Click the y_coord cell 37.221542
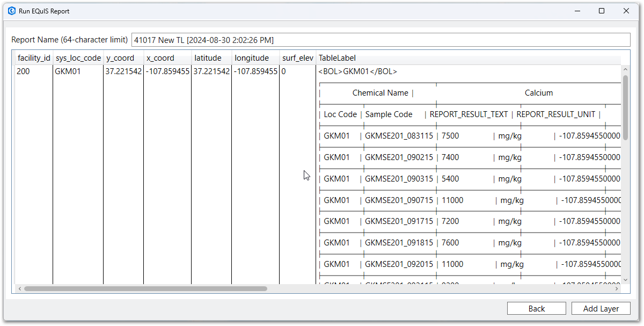Viewport: 644px width, 326px height. coord(123,71)
